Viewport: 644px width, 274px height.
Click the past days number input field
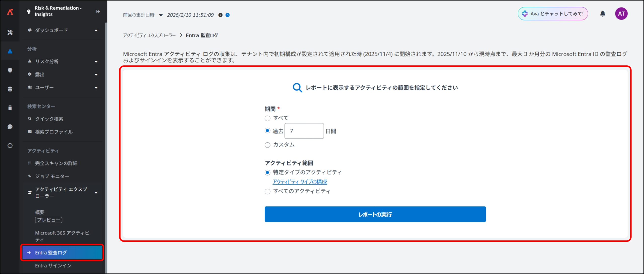(304, 131)
